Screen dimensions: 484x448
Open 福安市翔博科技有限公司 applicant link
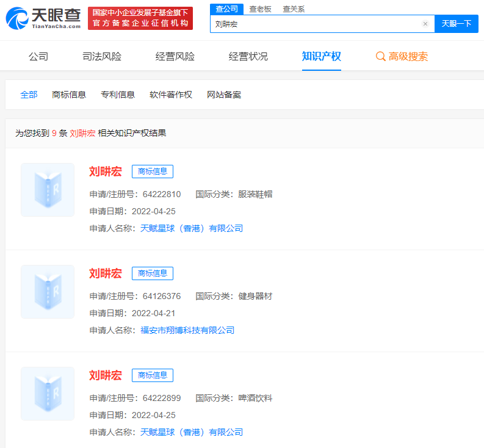[x=187, y=330]
